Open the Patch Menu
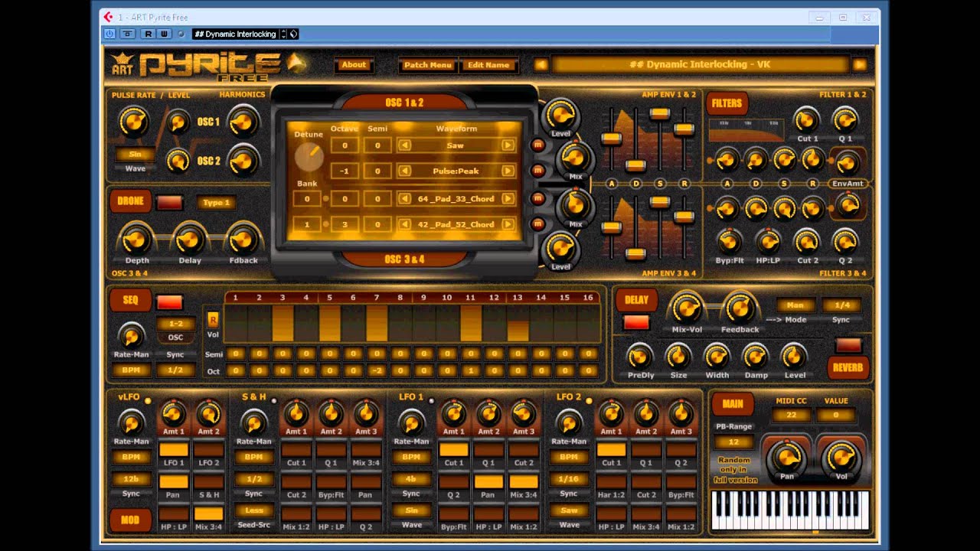The image size is (980, 551). coord(428,65)
